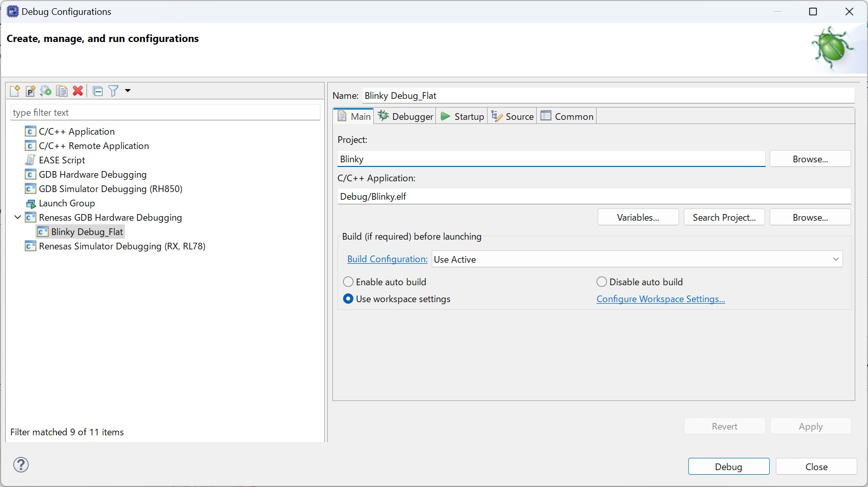
Task: Click the New launch configuration icon
Action: click(x=15, y=91)
